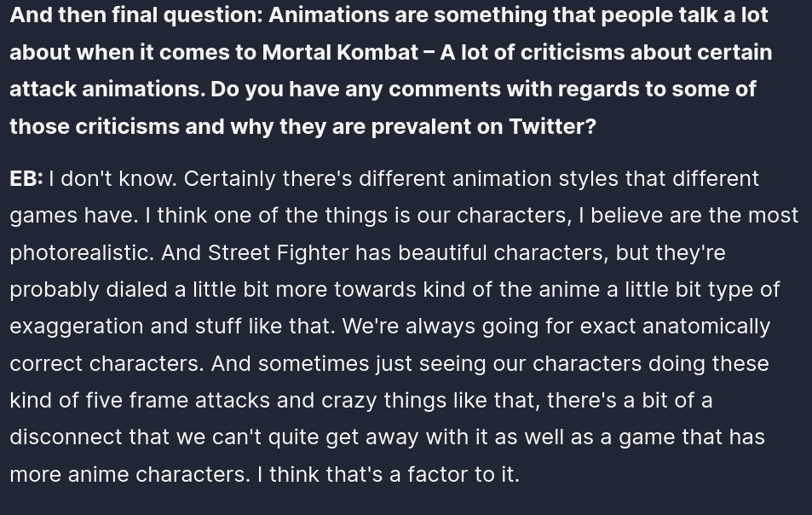The width and height of the screenshot is (812, 515).
Task: Click the opening words "And then final question:"
Action: tap(136, 15)
